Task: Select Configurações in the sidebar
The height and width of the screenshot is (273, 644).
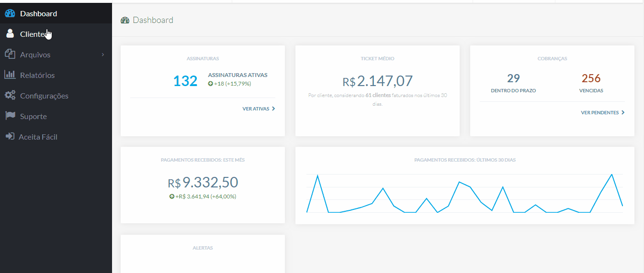Action: tap(44, 96)
